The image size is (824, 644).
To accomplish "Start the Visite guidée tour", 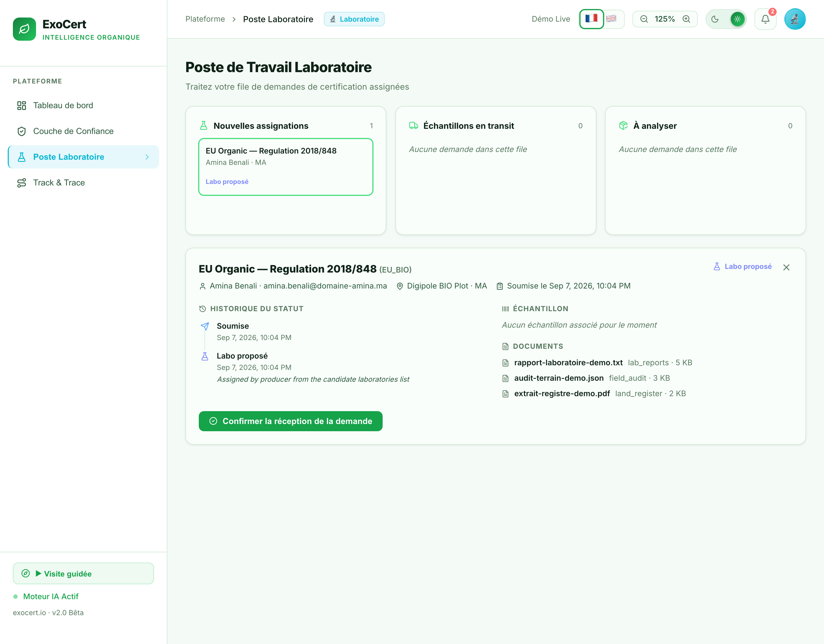I will click(x=83, y=573).
